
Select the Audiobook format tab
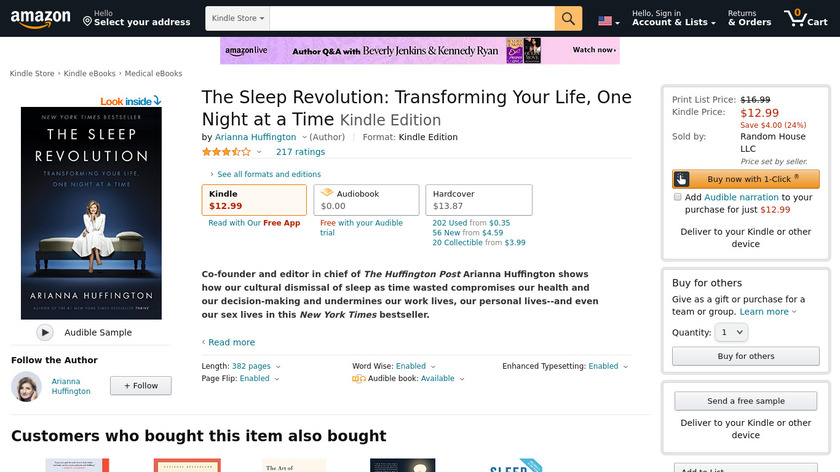(x=366, y=200)
